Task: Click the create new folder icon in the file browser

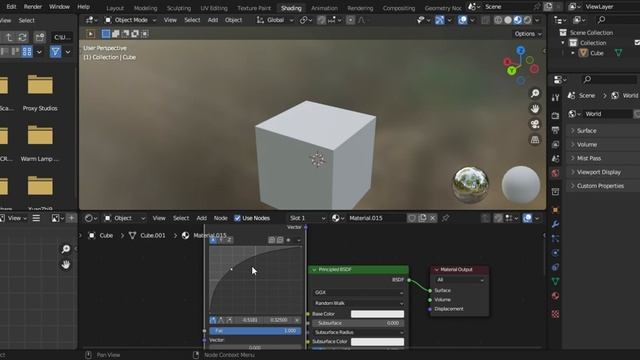Action: pyautogui.click(x=40, y=37)
